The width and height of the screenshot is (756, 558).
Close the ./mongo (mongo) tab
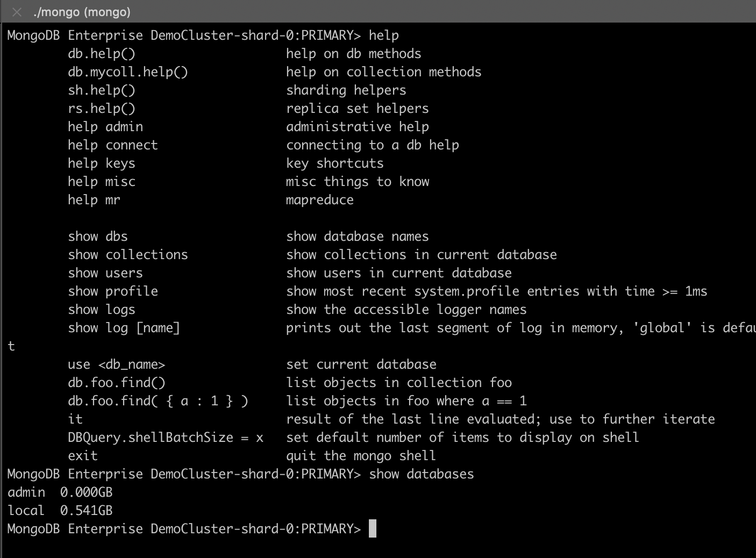[17, 12]
